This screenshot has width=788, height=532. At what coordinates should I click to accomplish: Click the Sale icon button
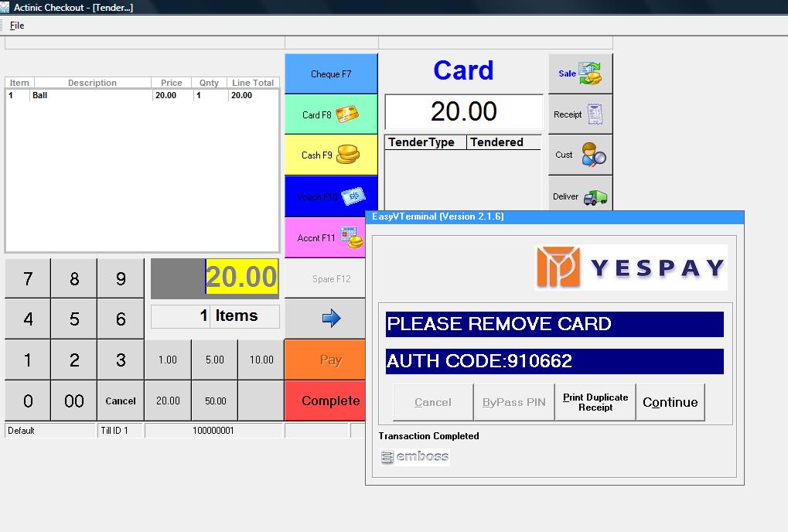[580, 74]
